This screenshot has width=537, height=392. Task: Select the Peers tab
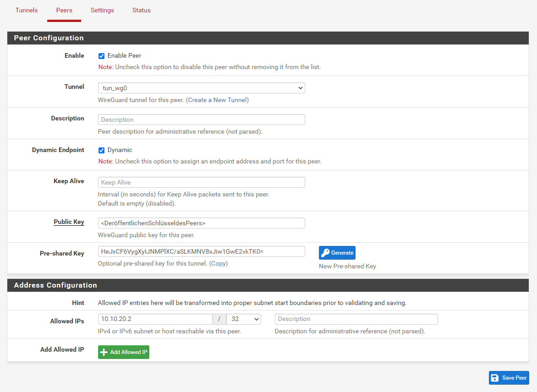tap(64, 10)
